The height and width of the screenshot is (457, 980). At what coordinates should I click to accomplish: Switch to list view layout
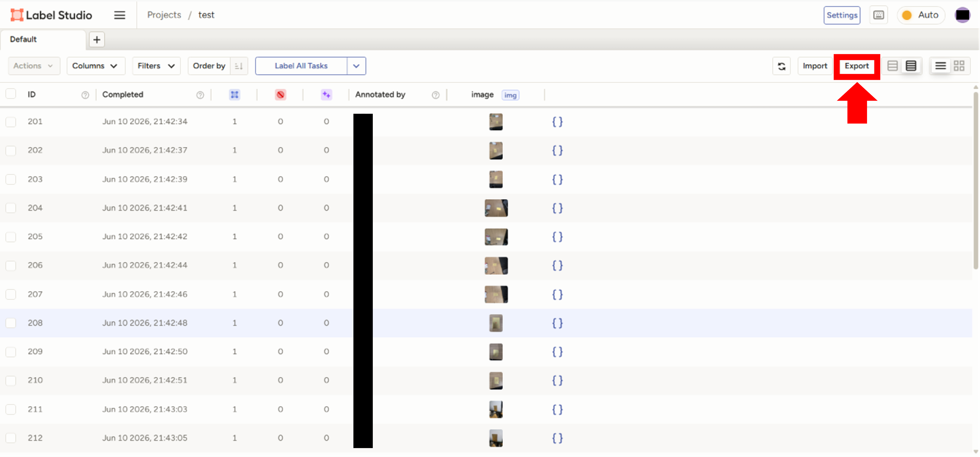tap(940, 66)
